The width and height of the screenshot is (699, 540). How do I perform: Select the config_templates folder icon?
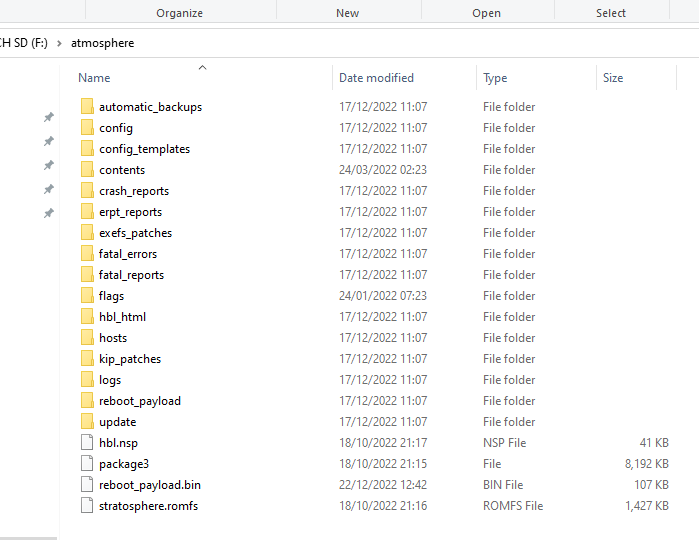tap(87, 148)
